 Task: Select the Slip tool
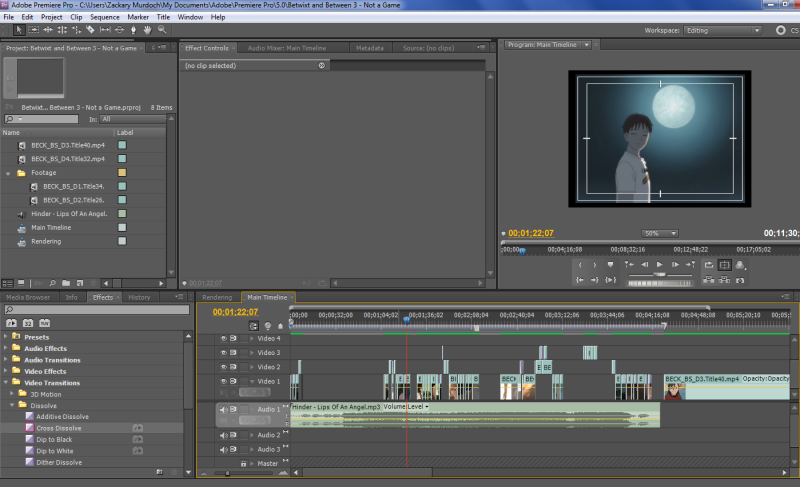pos(105,30)
